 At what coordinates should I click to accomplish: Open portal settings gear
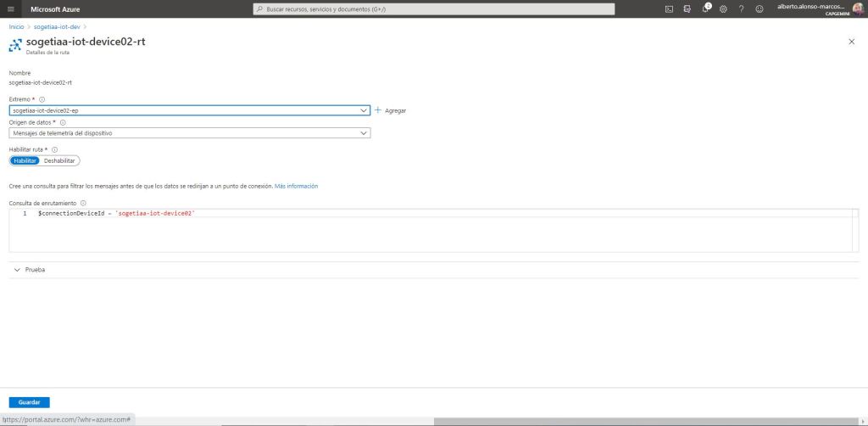click(x=723, y=8)
